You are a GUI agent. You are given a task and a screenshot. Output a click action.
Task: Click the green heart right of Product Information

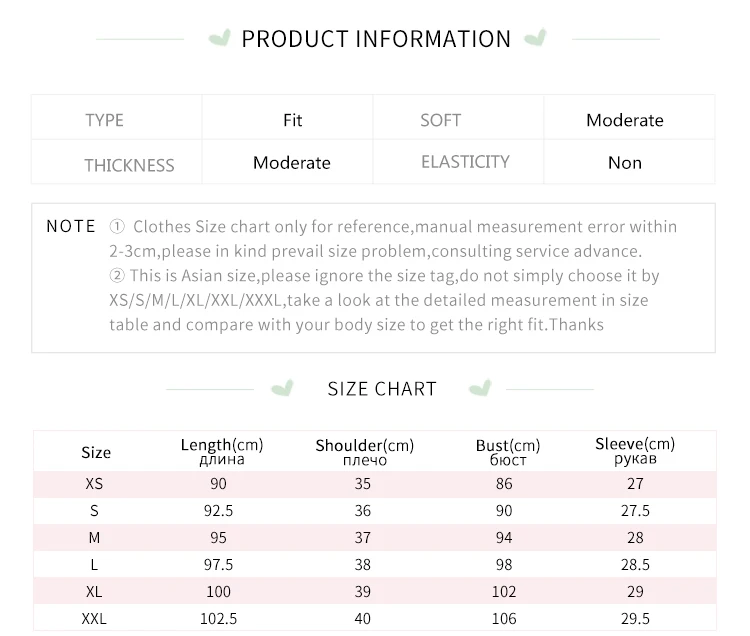535,39
